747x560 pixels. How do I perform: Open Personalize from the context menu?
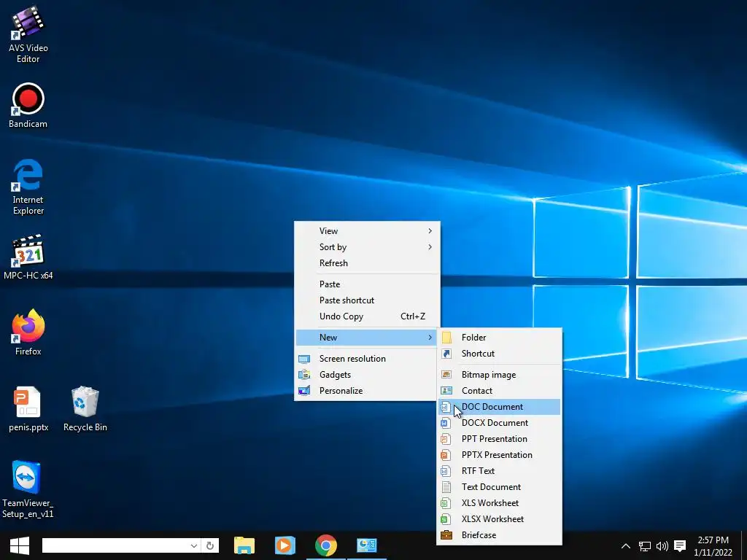[368, 391]
